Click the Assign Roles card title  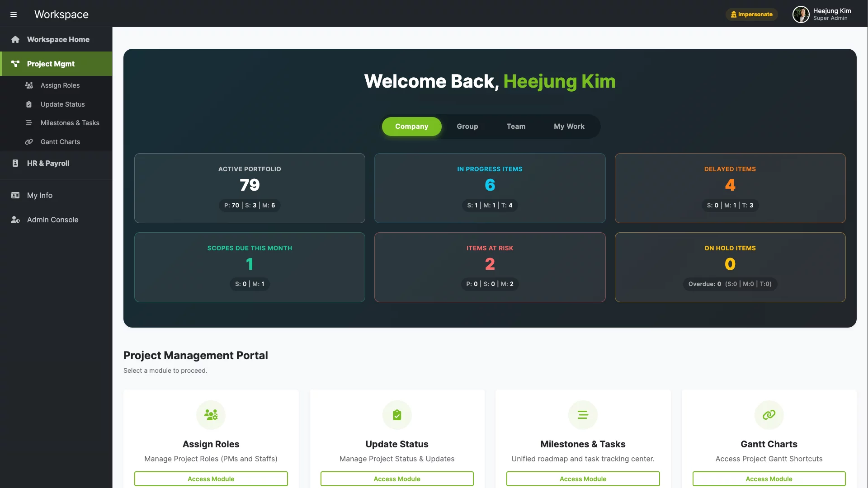coord(211,444)
